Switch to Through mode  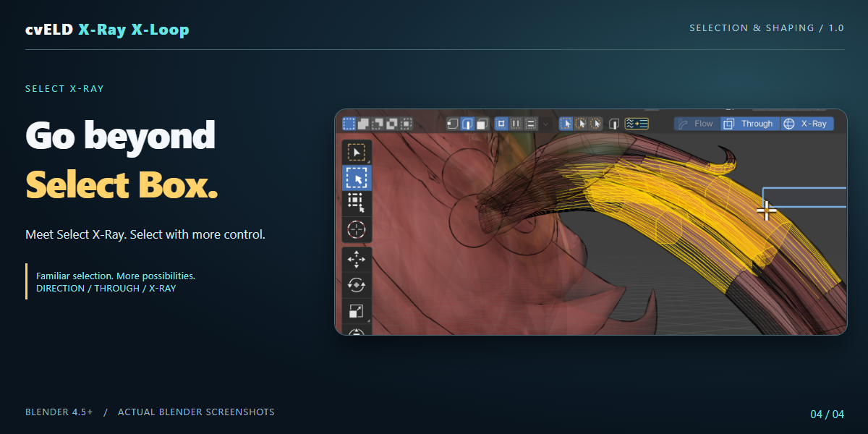[750, 124]
